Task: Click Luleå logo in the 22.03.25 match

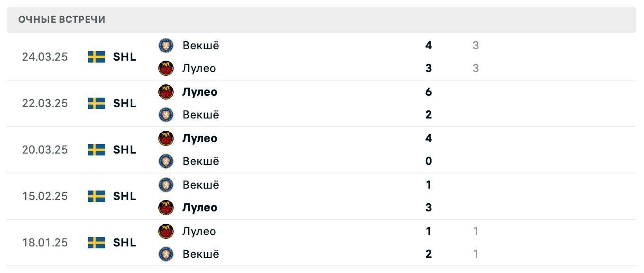Action: 166,92
